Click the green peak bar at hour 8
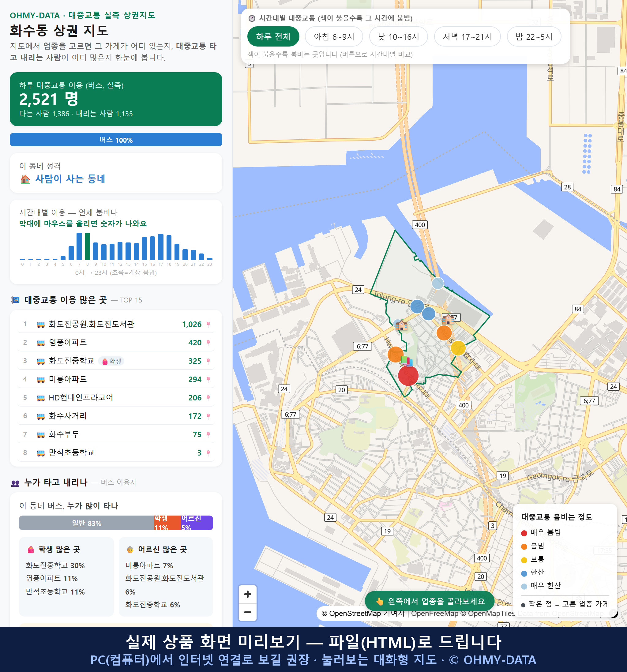Screen dimensions: 627x672 coord(88,246)
